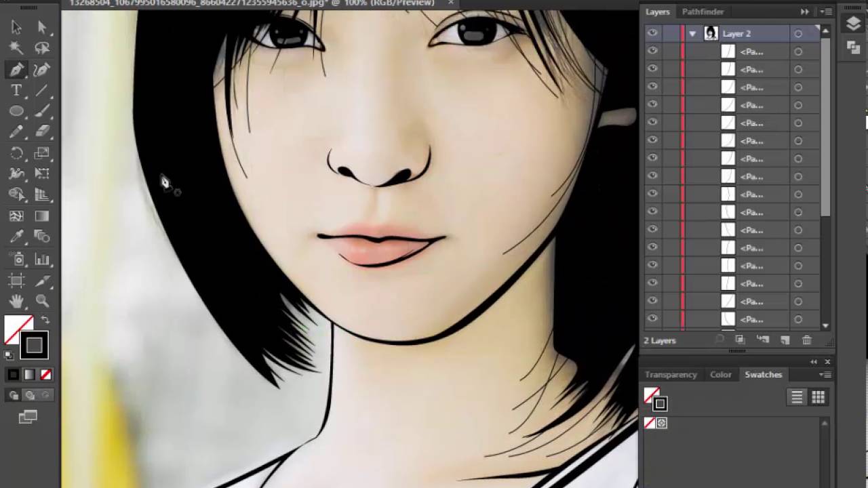The width and height of the screenshot is (868, 488).
Task: Select the Scale tool
Action: [42, 153]
